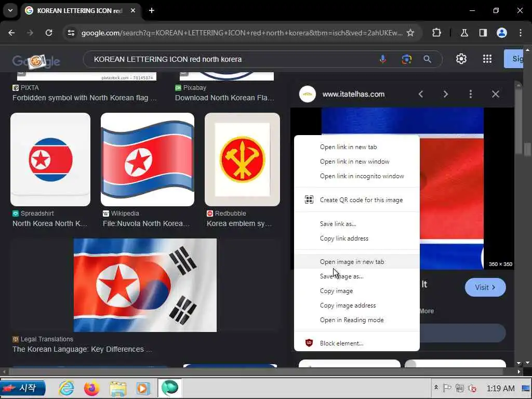Choose Open link in incognito window
Screen dimensions: 532x399
point(357,176)
